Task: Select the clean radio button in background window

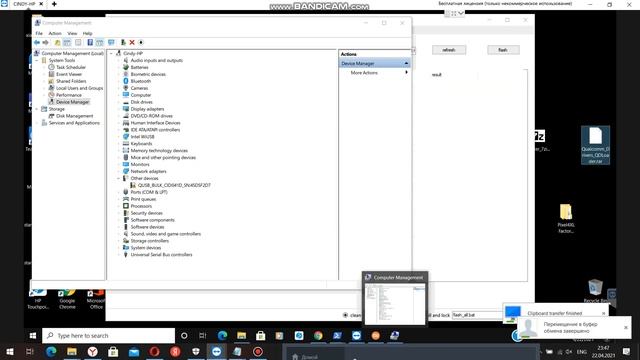Action: coord(345,315)
